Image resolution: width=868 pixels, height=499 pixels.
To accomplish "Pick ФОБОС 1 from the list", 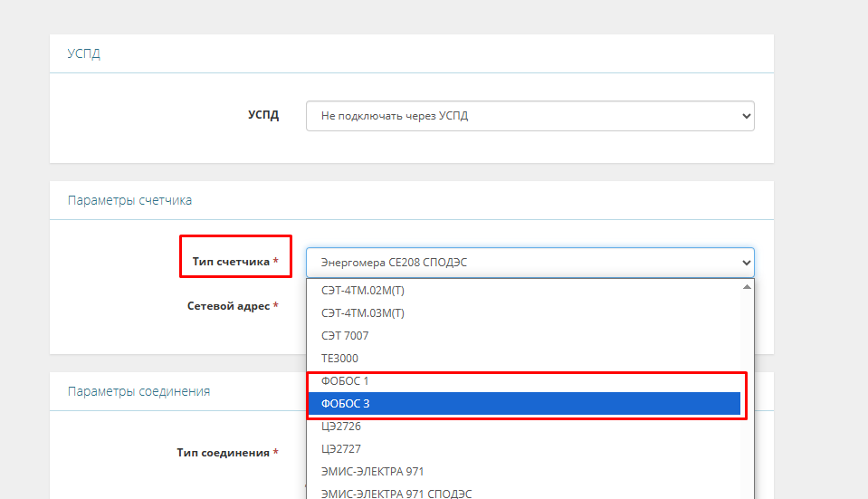I will [x=524, y=381].
